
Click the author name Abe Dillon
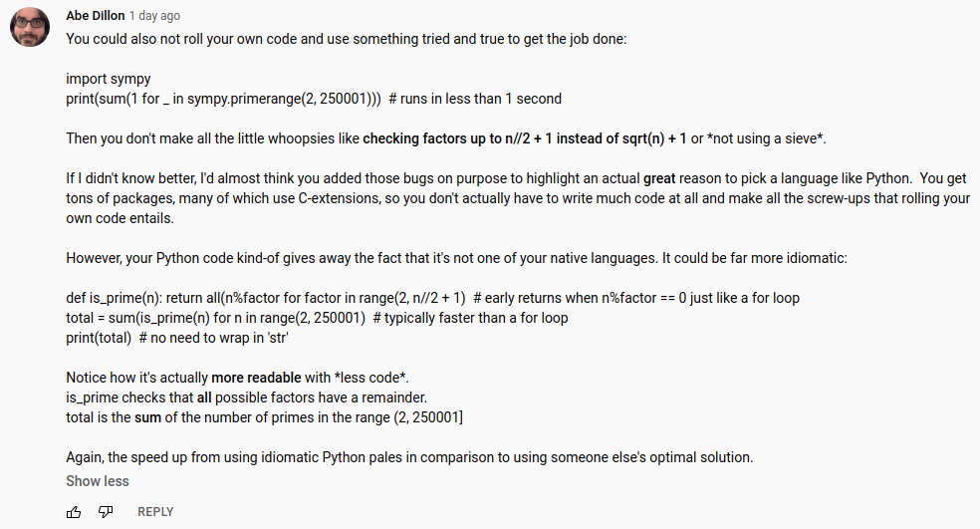(x=95, y=16)
